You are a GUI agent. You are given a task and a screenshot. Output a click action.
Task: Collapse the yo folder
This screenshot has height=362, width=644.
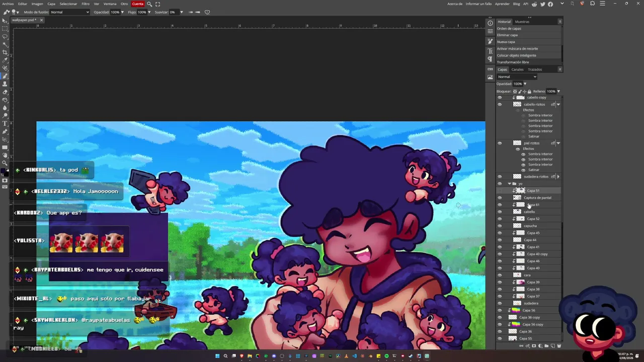coord(509,184)
